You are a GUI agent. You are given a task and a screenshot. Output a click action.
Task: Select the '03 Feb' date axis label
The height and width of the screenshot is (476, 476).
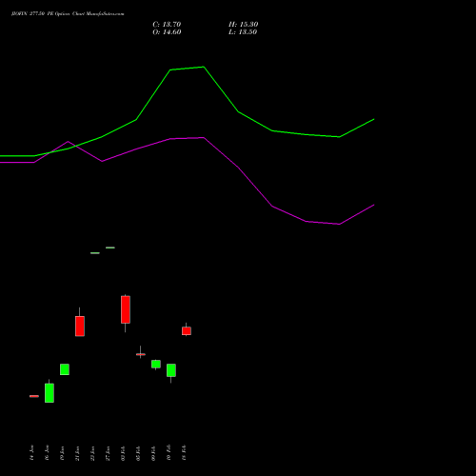tap(123, 452)
